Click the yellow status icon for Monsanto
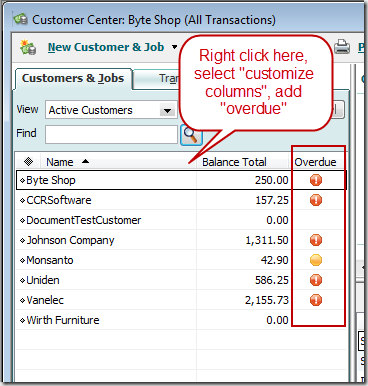Viewport: 368px width, 386px height. pyautogui.click(x=316, y=260)
